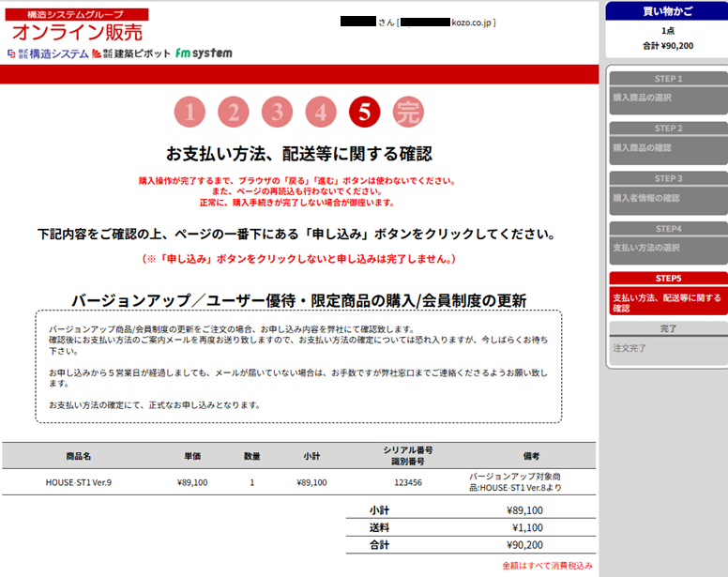Click the step 1 circle indicator

tap(190, 113)
